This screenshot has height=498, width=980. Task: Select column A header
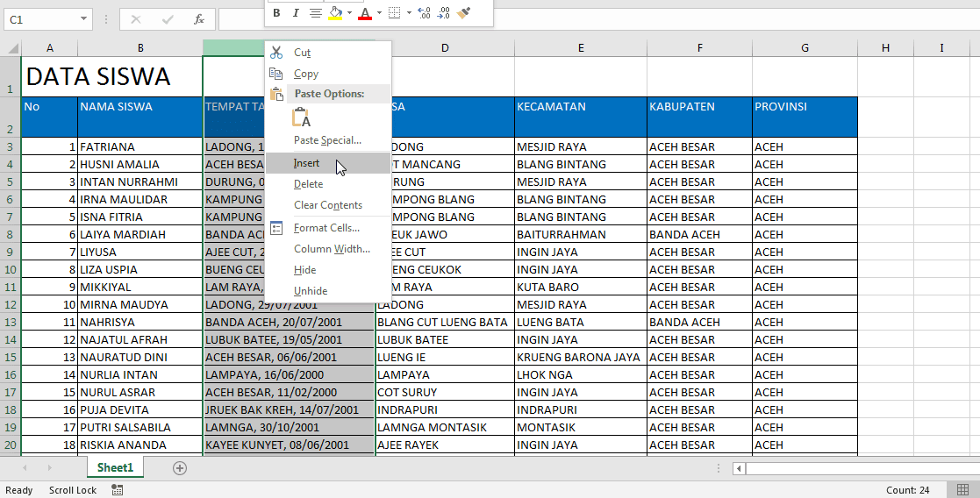[x=49, y=48]
